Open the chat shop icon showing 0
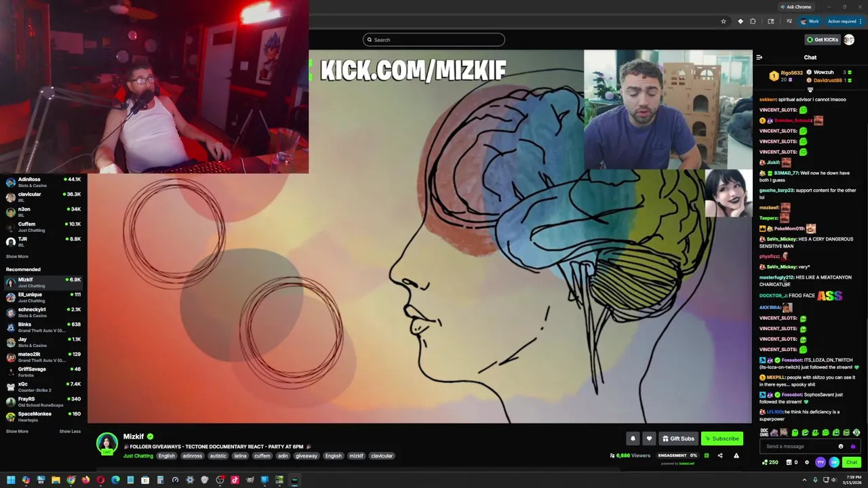Viewport: 868px width, 488px height. [792, 462]
